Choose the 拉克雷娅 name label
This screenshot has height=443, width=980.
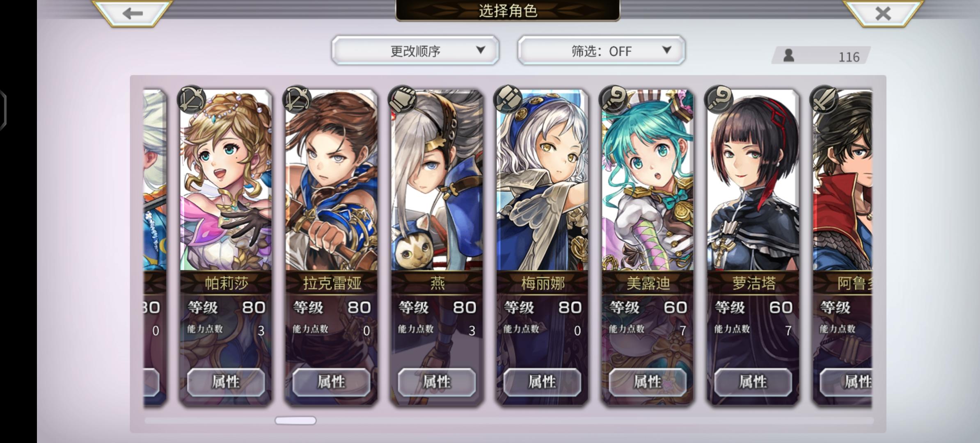point(332,283)
